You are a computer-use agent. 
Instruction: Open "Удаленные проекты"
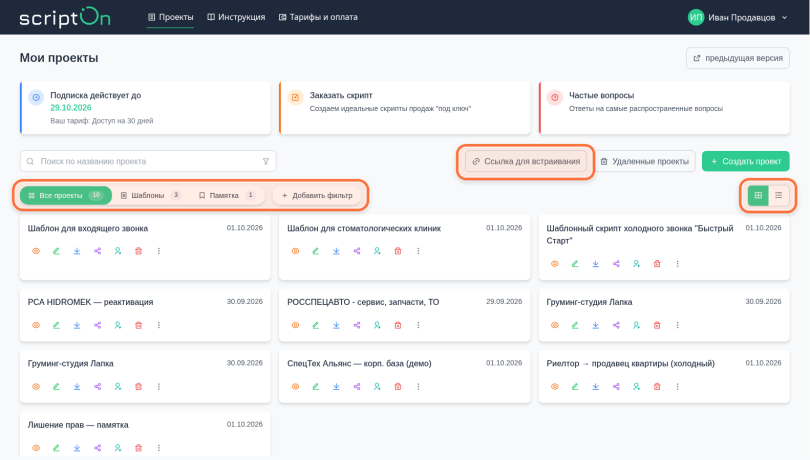[x=645, y=161]
